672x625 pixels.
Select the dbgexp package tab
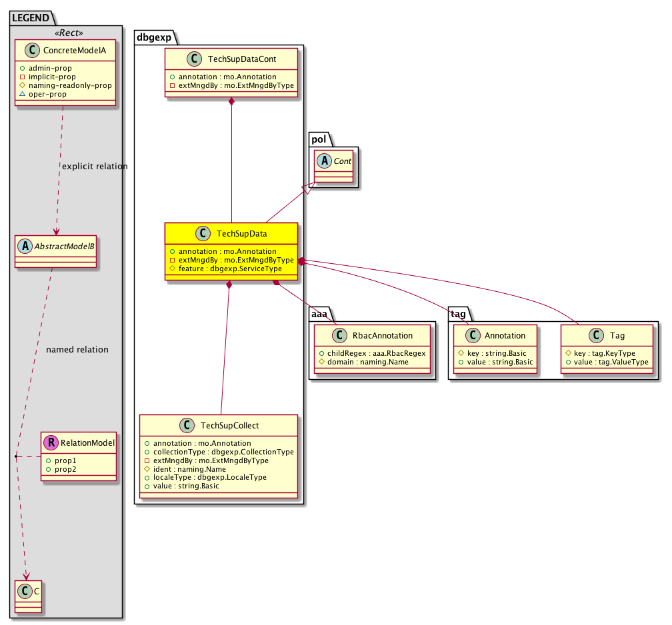(x=153, y=37)
